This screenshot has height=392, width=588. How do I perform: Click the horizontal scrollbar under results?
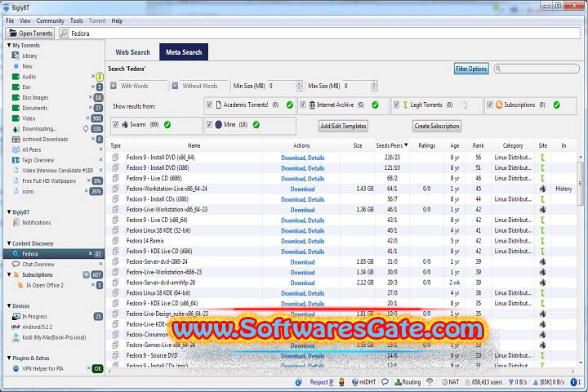[341, 371]
